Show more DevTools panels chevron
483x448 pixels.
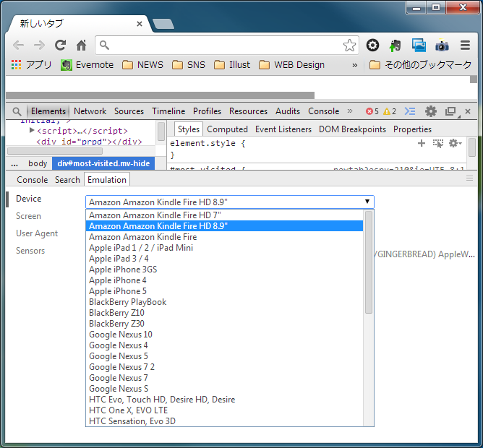click(350, 111)
